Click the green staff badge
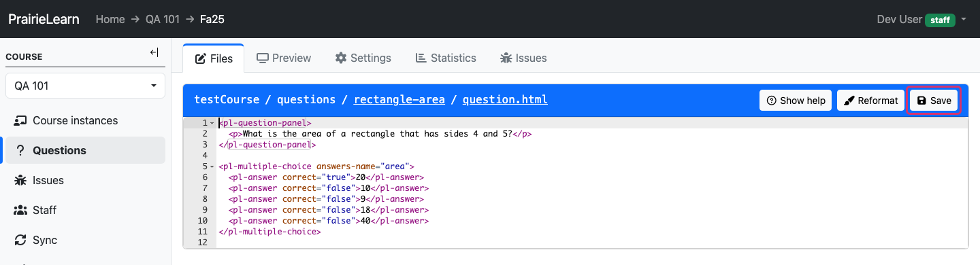The width and height of the screenshot is (980, 265). coord(940,20)
